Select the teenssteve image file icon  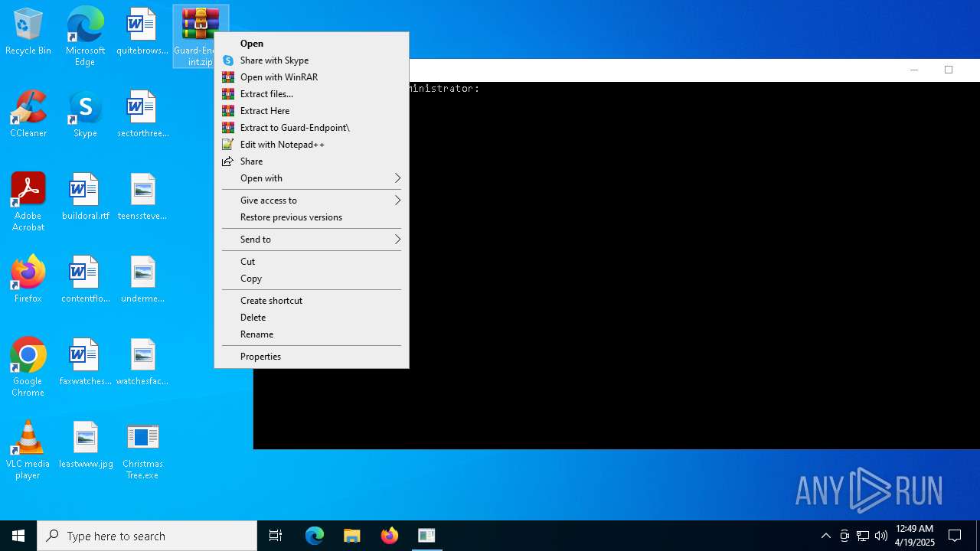(142, 197)
